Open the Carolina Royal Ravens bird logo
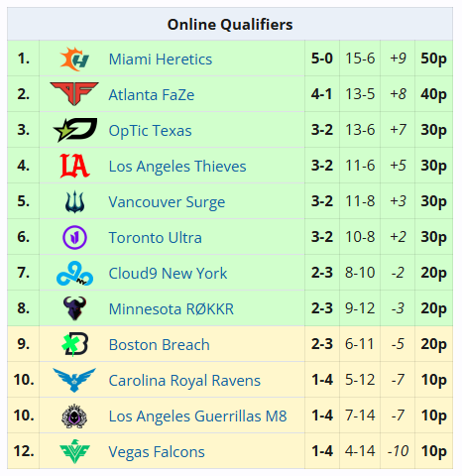462x476 pixels. tap(74, 380)
